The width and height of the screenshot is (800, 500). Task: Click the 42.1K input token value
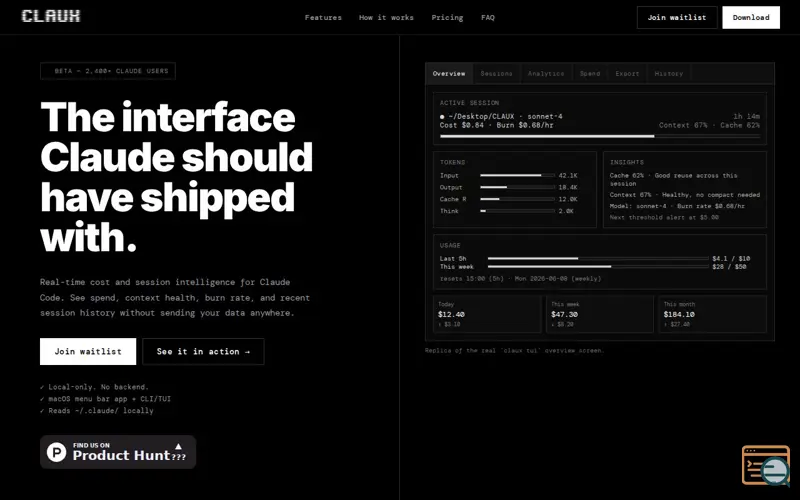pos(568,176)
